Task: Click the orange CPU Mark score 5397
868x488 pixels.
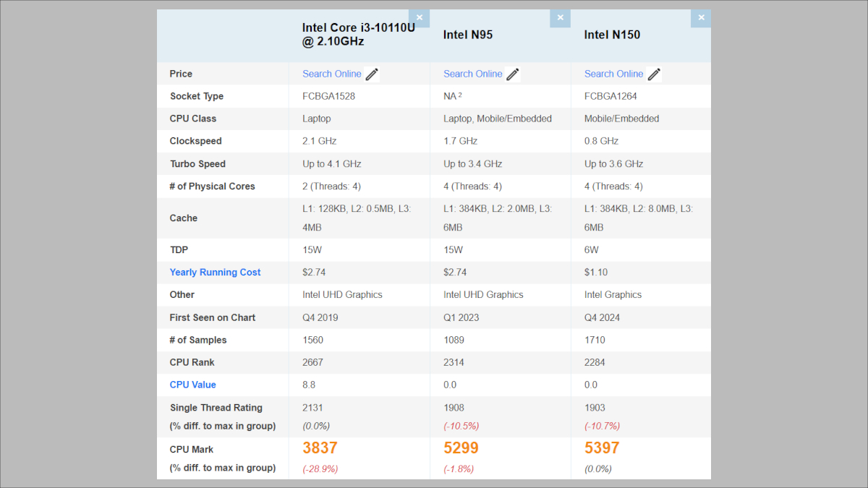Action: 602,448
